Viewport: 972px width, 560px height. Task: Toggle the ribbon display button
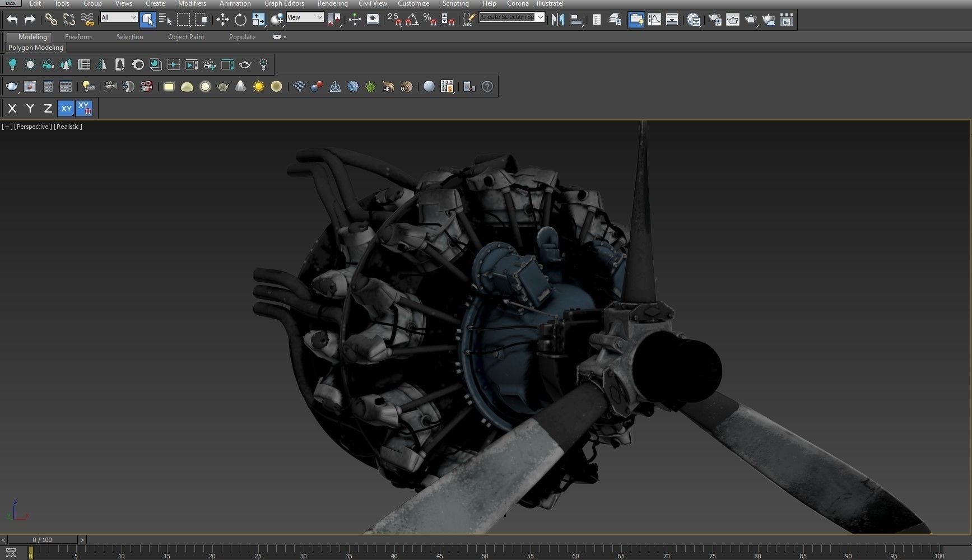[636, 20]
